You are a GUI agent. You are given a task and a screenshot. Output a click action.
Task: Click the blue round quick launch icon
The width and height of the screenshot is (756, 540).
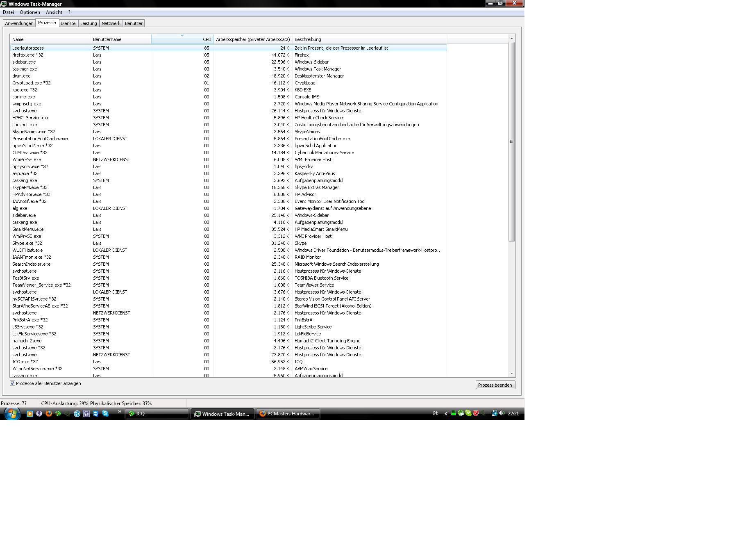77,414
